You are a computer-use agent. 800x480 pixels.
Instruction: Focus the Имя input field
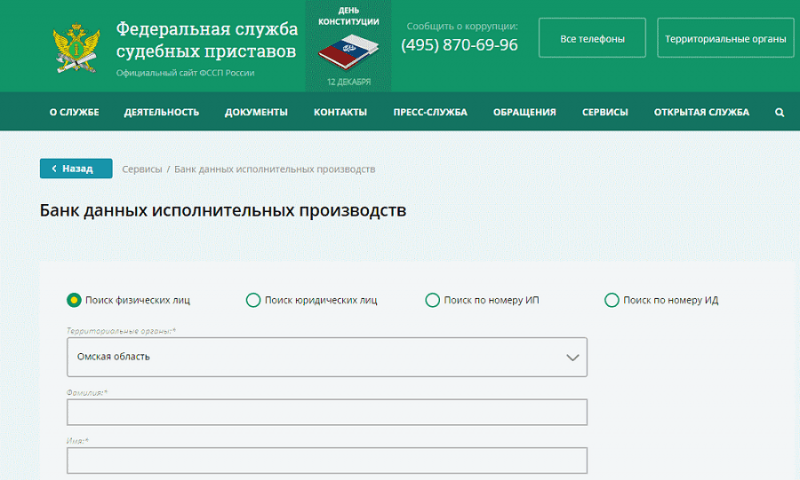pyautogui.click(x=327, y=461)
